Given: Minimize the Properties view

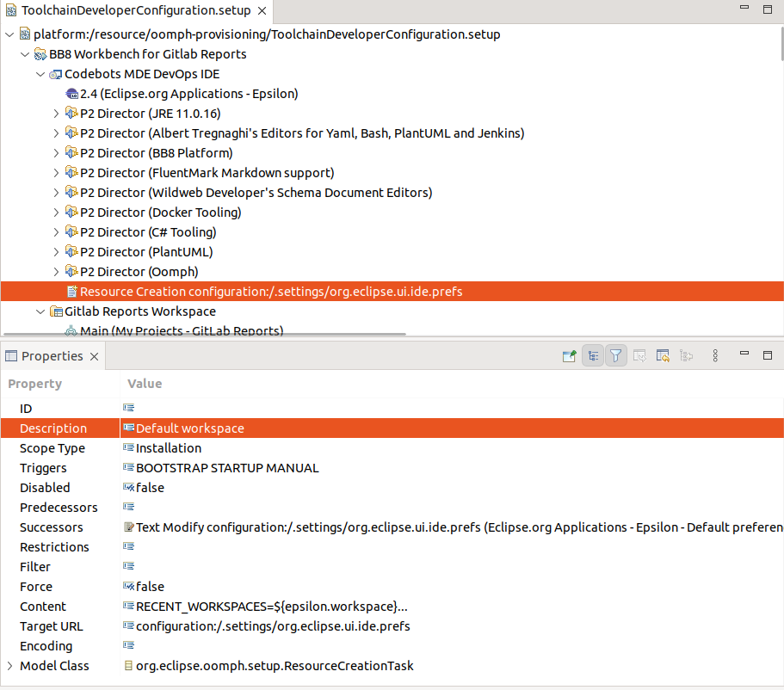Looking at the screenshot, I should point(744,354).
